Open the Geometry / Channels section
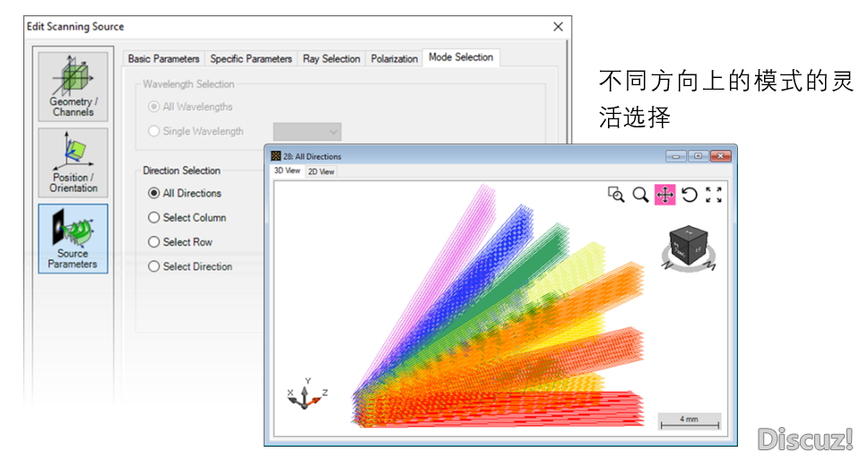 pyautogui.click(x=73, y=86)
